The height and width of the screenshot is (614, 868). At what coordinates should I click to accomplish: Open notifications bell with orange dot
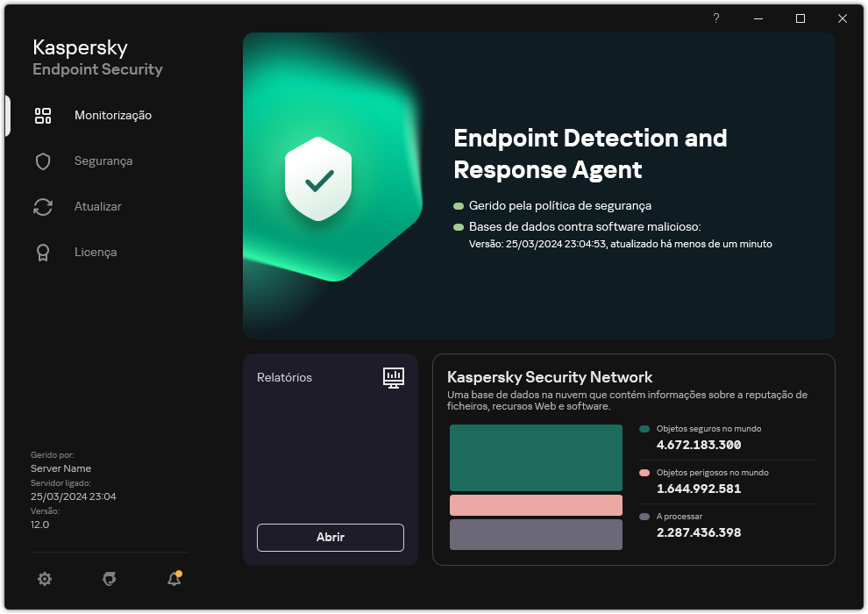pyautogui.click(x=174, y=579)
